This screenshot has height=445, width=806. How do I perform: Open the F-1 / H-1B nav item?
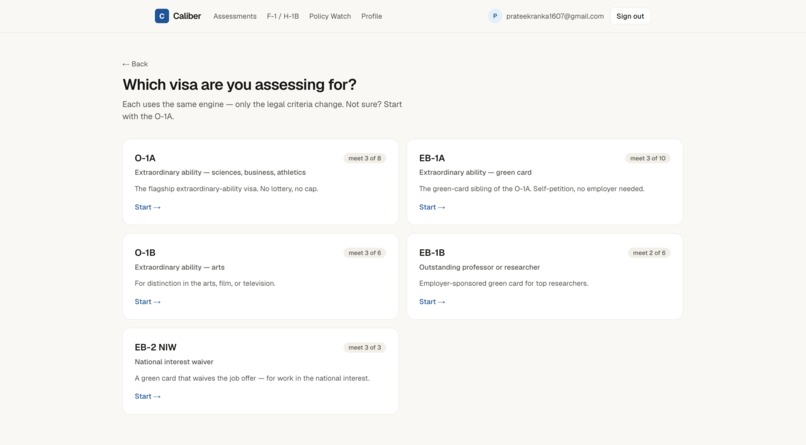pyautogui.click(x=283, y=16)
